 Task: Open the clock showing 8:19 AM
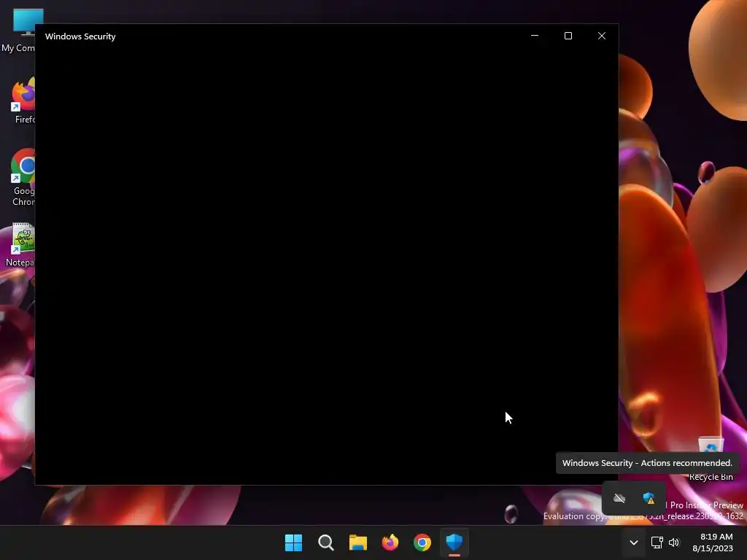pos(713,542)
